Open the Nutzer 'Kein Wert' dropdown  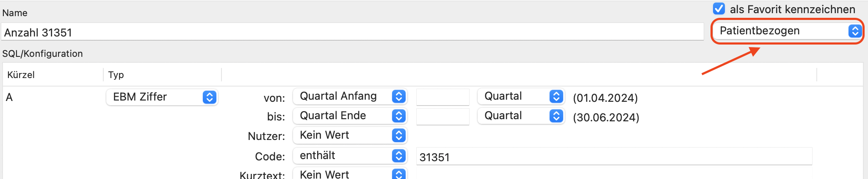350,135
